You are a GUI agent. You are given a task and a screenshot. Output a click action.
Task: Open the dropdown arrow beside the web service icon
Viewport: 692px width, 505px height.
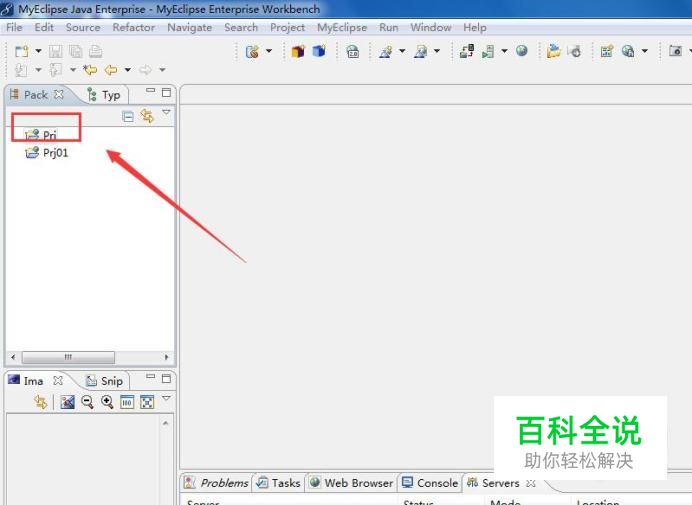(269, 51)
